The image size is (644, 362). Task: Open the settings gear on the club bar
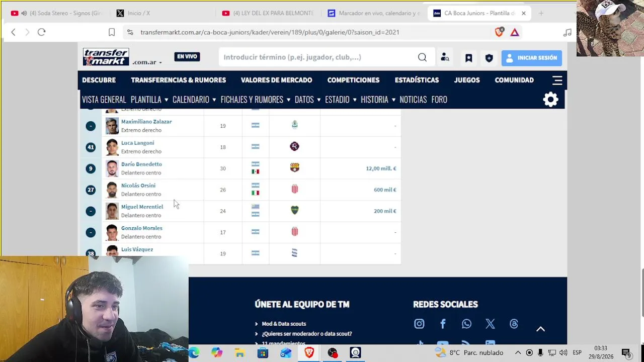tap(551, 100)
